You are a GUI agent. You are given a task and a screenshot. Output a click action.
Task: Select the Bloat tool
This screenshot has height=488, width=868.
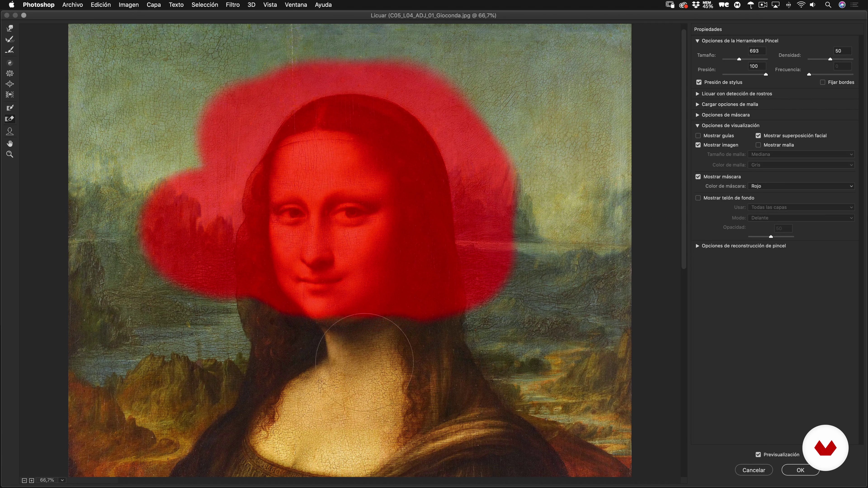coord(10,84)
